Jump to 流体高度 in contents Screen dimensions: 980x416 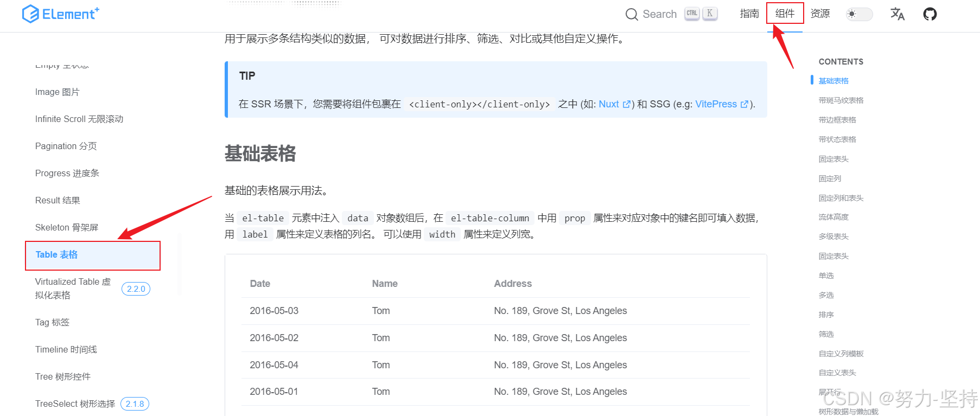point(833,217)
